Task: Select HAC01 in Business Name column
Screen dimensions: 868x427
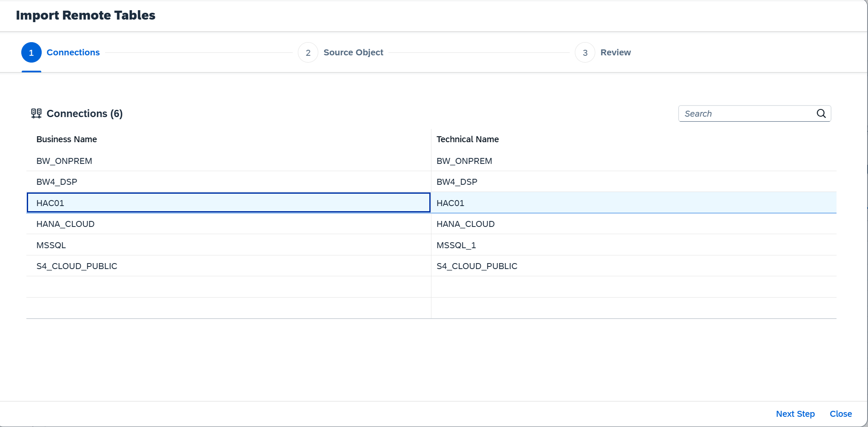Action: coord(228,203)
